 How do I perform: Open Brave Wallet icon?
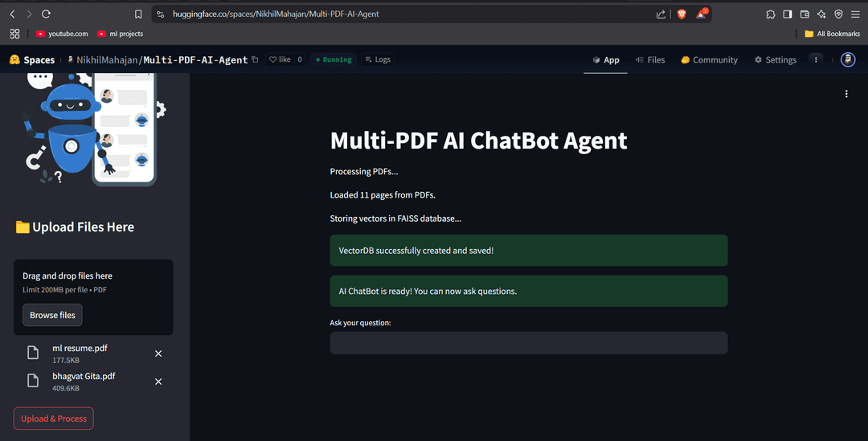pyautogui.click(x=805, y=14)
